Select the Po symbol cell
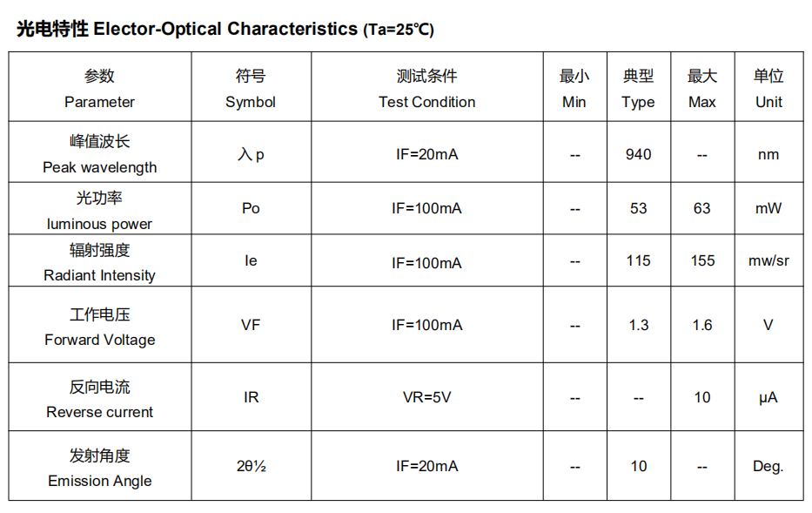This screenshot has width=812, height=513. coord(251,208)
